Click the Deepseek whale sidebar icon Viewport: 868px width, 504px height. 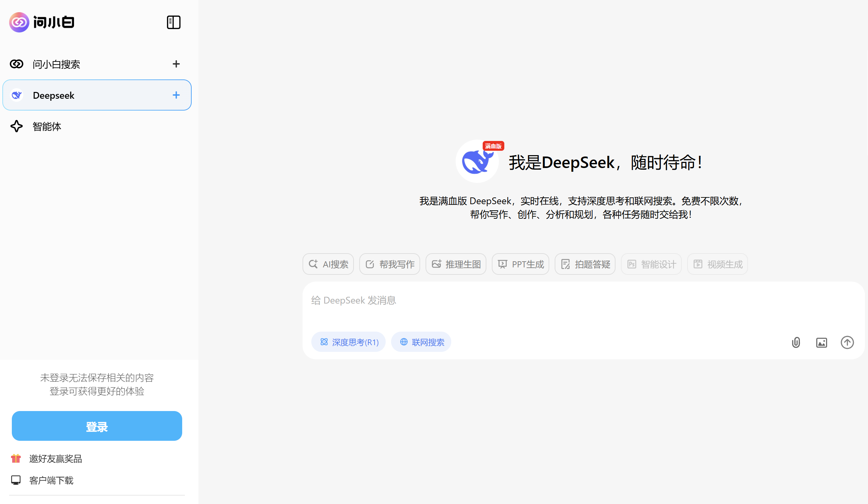click(x=17, y=95)
